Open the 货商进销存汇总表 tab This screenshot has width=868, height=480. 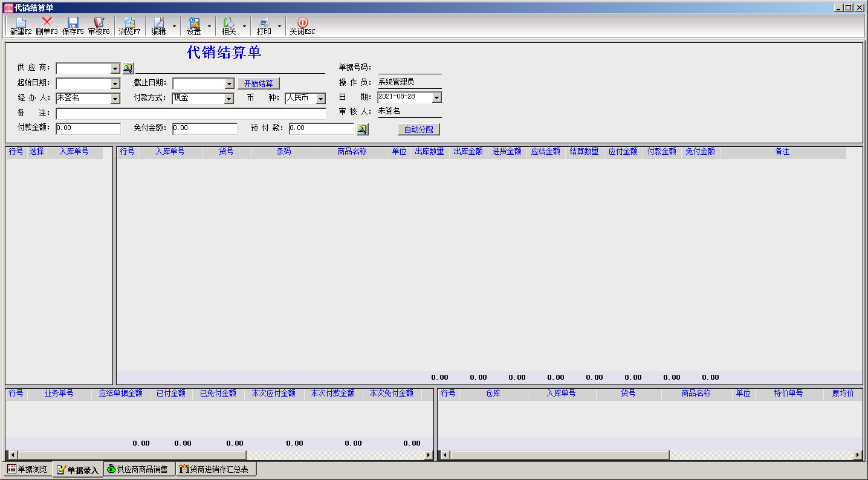(218, 469)
